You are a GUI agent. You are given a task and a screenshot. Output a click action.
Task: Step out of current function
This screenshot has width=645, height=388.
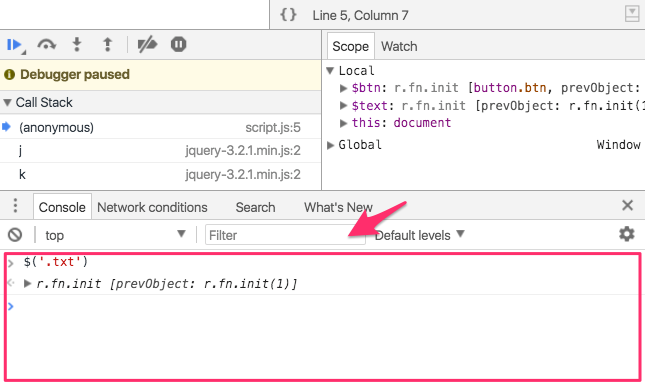(107, 44)
